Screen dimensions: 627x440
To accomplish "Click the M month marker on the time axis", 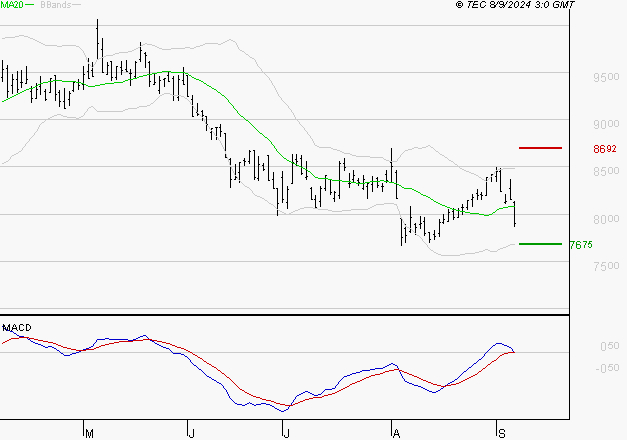I will click(90, 434).
